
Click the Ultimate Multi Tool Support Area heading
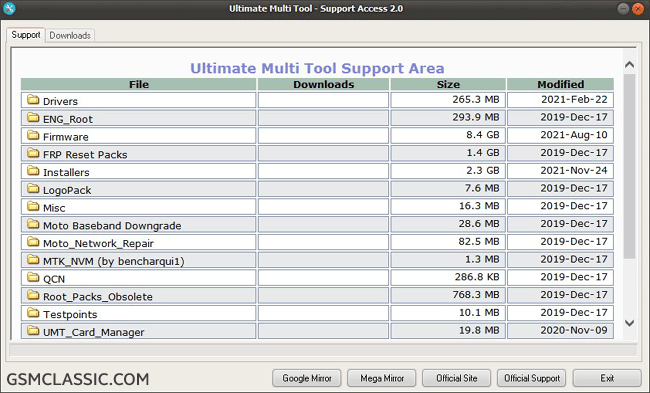point(317,68)
